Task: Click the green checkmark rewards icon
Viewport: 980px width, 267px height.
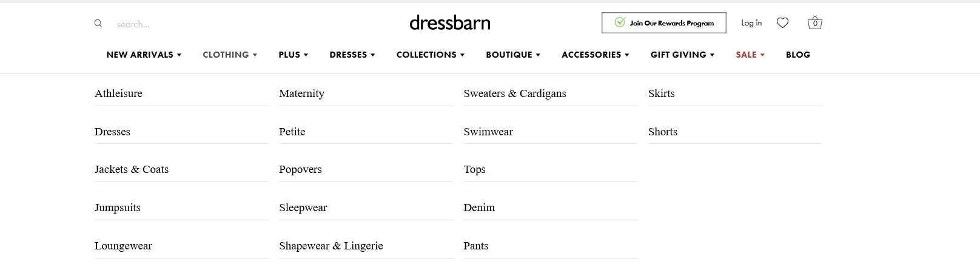Action: click(x=620, y=22)
